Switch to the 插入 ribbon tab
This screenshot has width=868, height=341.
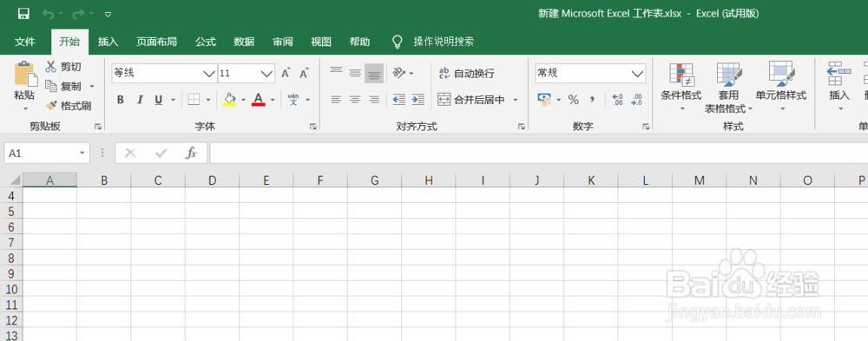pyautogui.click(x=108, y=42)
